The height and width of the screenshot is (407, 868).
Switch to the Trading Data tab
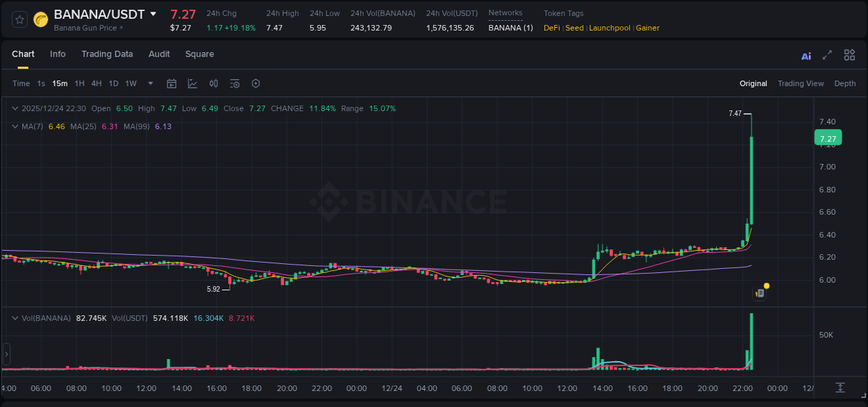107,54
